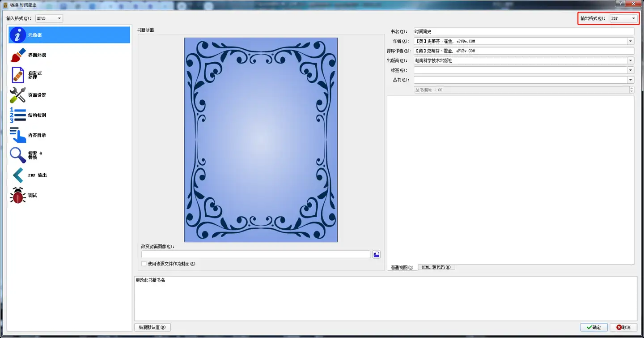Open 内容目录 pointing hand icon
The width and height of the screenshot is (644, 338).
tap(18, 135)
